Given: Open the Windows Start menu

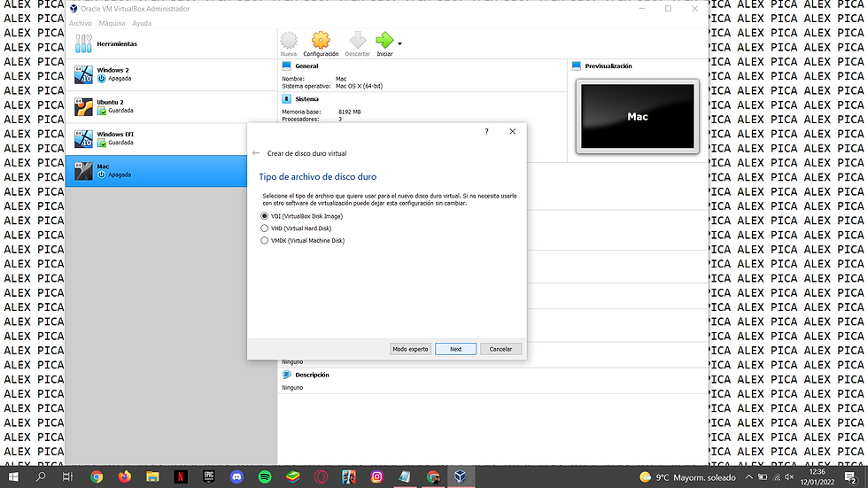Looking at the screenshot, I should [x=13, y=477].
